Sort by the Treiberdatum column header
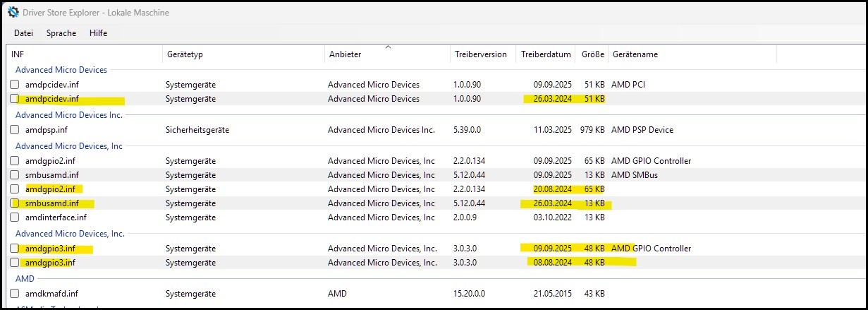 point(546,54)
